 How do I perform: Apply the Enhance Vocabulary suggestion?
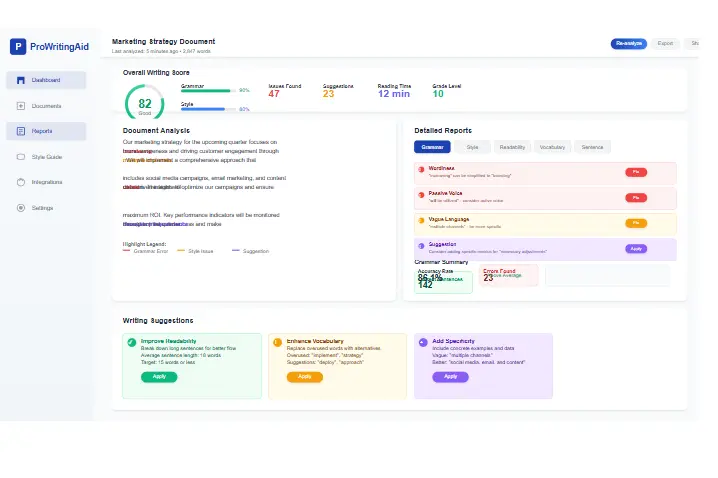[305, 377]
